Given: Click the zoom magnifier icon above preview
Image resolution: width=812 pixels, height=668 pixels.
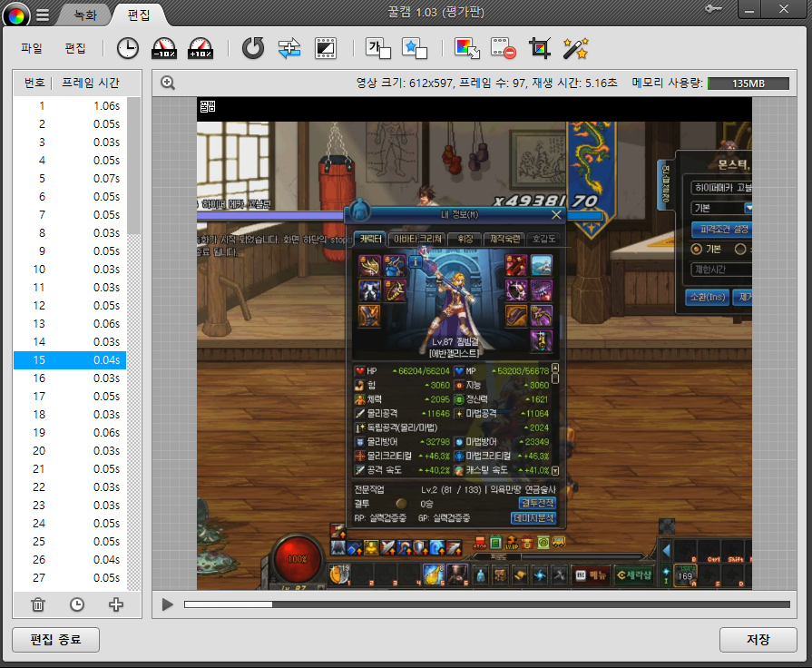Looking at the screenshot, I should (168, 83).
